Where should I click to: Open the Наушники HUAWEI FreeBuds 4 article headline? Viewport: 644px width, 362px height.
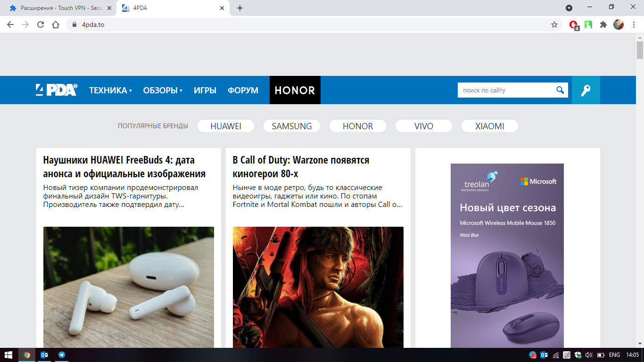pos(124,166)
